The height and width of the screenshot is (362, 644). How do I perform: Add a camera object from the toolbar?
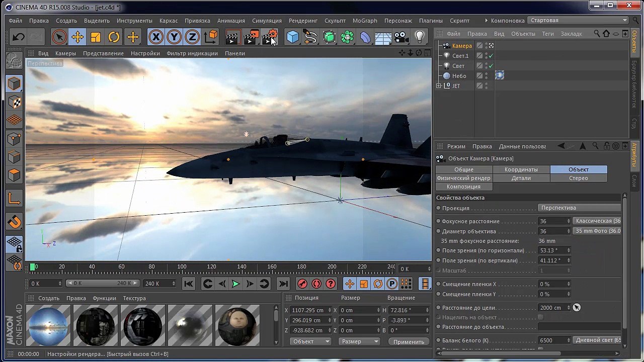[x=401, y=37]
